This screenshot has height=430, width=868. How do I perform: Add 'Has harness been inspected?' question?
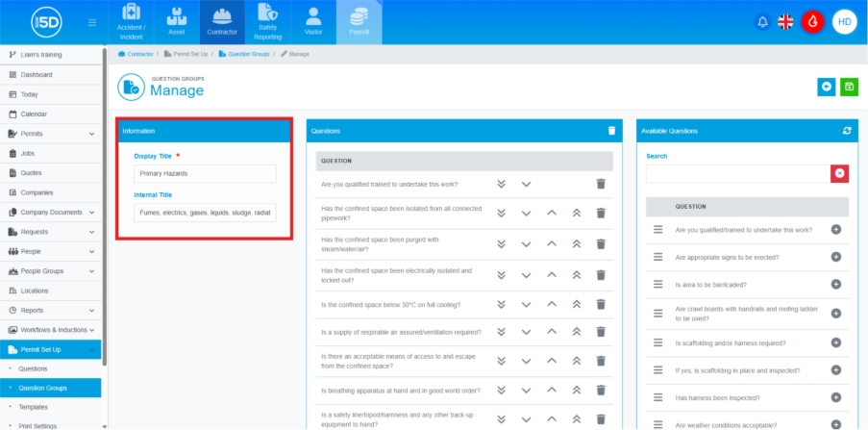click(x=836, y=397)
